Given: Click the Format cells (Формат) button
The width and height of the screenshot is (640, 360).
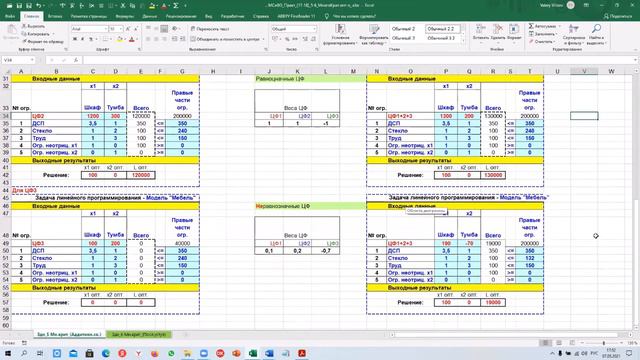Looking at the screenshot, I should pos(514,33).
